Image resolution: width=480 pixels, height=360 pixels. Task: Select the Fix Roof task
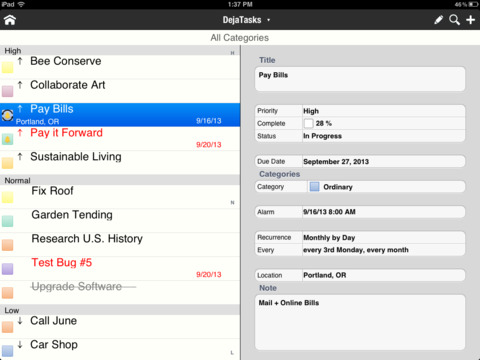pos(120,197)
